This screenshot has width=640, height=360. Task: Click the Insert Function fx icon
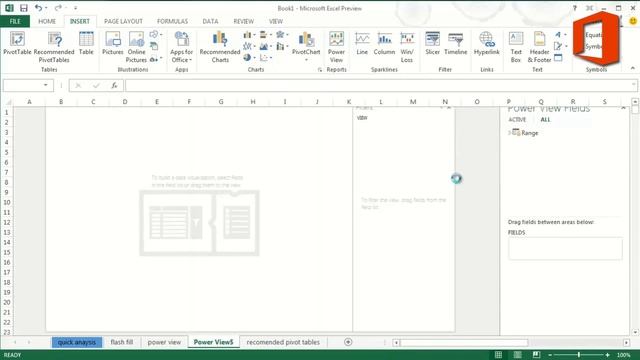[114, 85]
